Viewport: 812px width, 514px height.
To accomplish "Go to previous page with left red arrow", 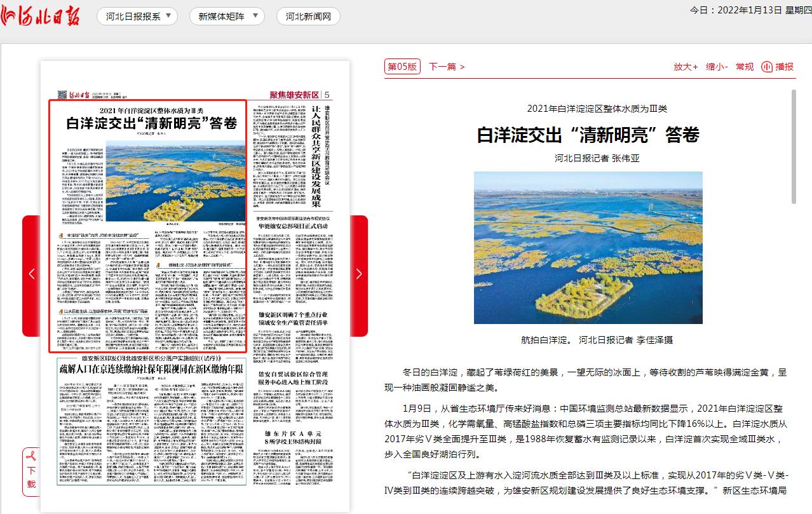I will 31,275.
